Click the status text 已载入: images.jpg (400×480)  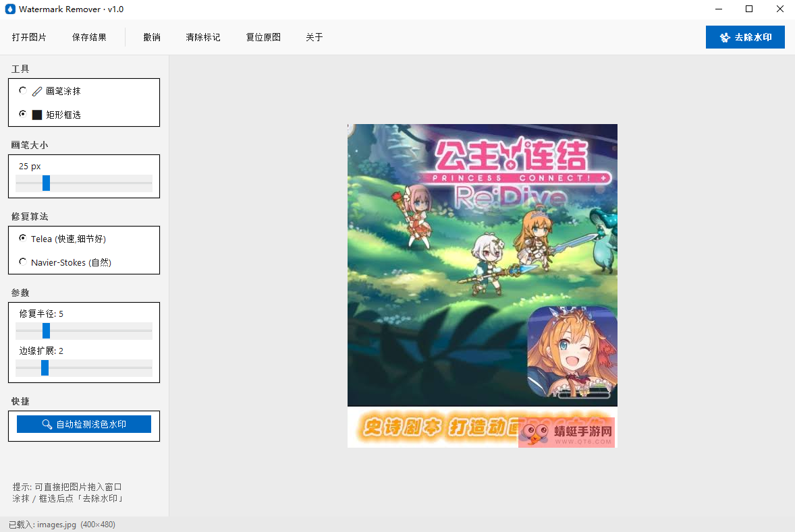pos(62,525)
